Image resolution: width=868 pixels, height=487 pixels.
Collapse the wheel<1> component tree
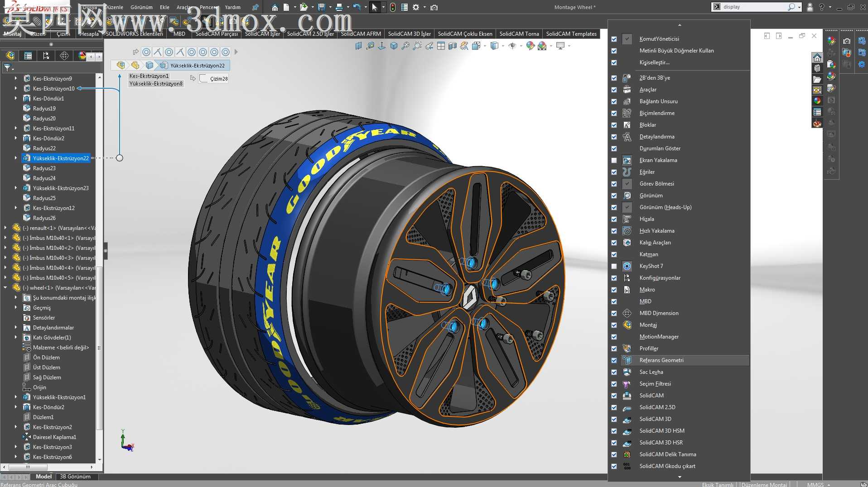5,287
